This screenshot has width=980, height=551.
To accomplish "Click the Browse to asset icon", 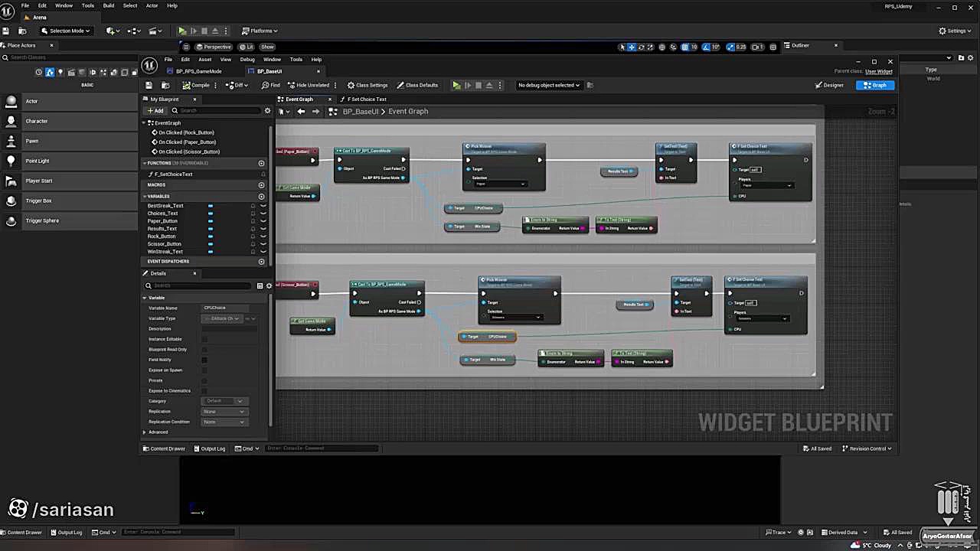I will [x=167, y=85].
